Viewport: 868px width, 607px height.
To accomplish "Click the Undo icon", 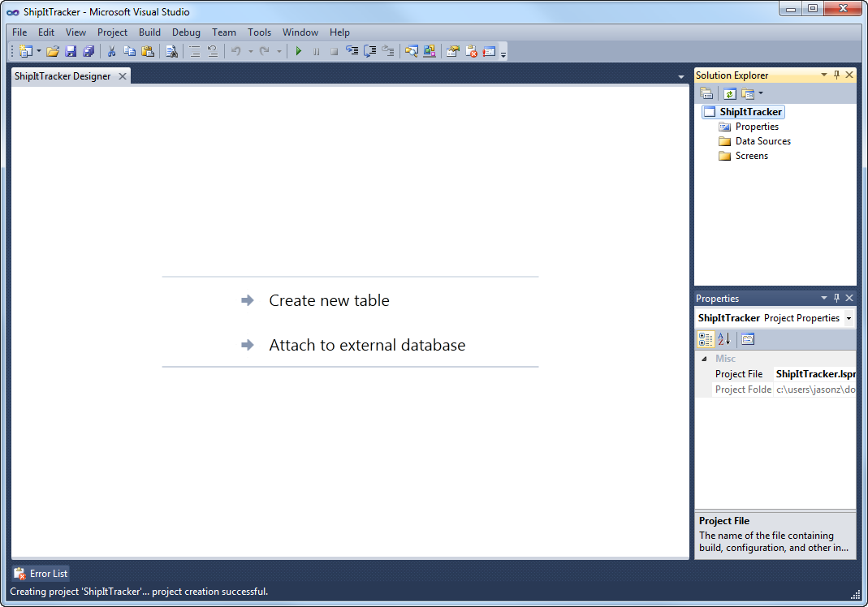I will pyautogui.click(x=235, y=50).
